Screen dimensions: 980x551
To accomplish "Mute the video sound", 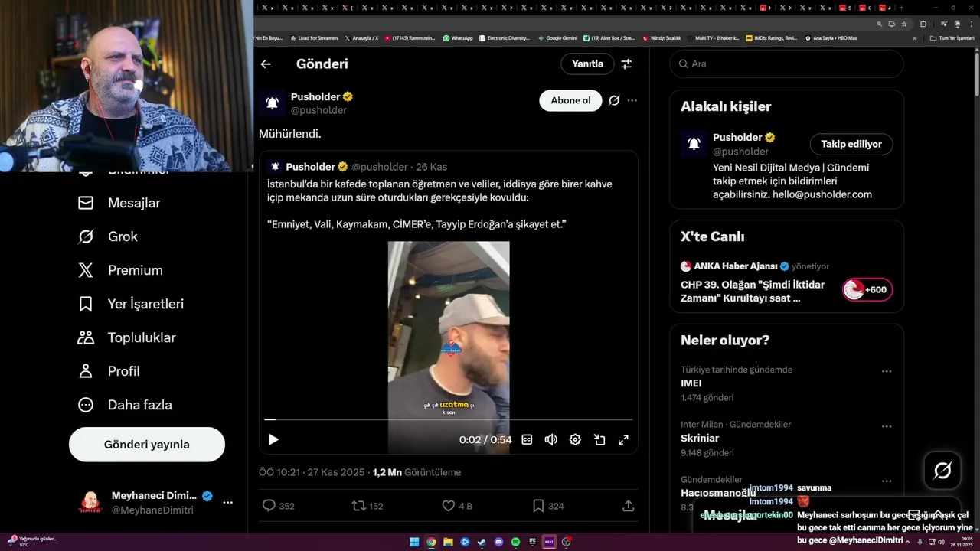I will [x=550, y=439].
